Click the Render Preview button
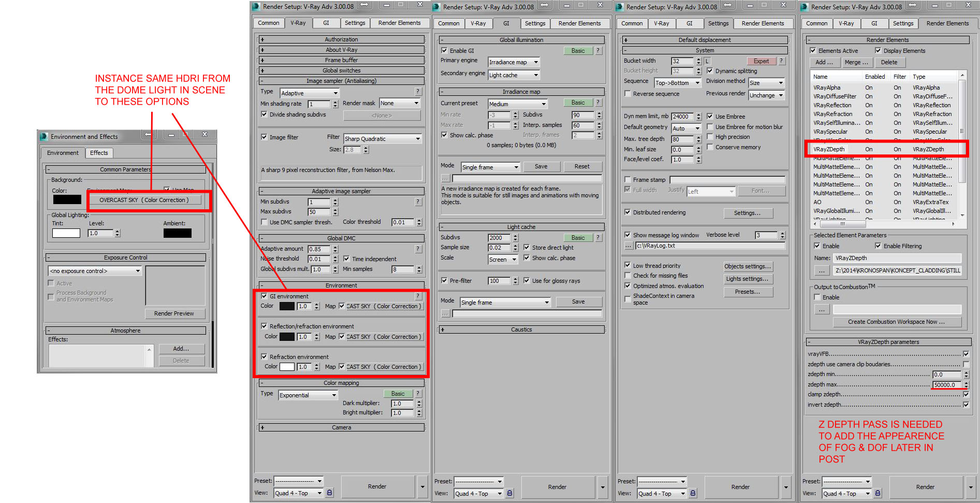The height and width of the screenshot is (503, 980). tap(174, 313)
